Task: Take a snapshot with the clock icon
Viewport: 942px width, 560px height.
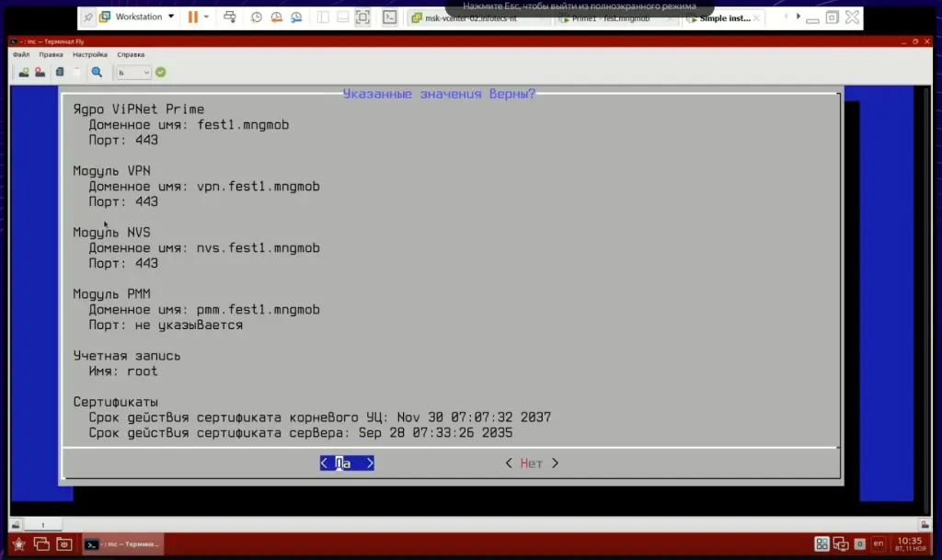Action: 256,17
